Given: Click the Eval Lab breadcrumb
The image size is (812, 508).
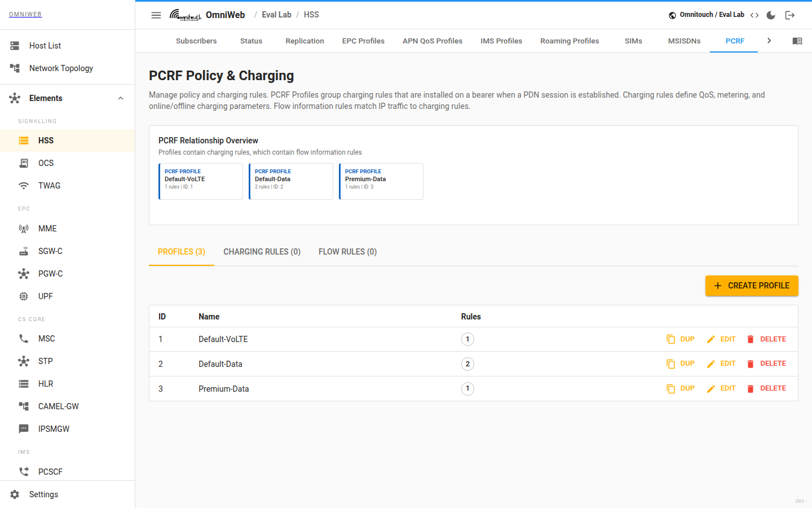Looking at the screenshot, I should click(x=276, y=15).
